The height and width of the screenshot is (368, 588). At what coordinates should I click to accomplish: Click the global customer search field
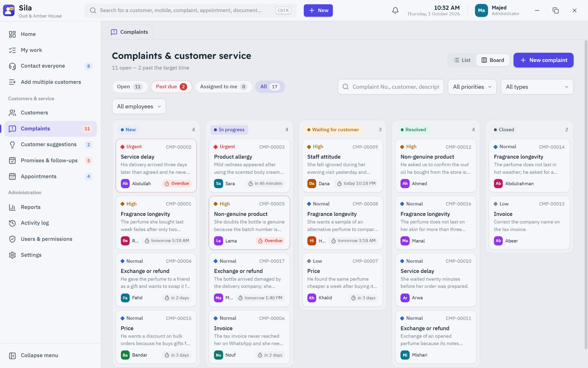tap(190, 10)
